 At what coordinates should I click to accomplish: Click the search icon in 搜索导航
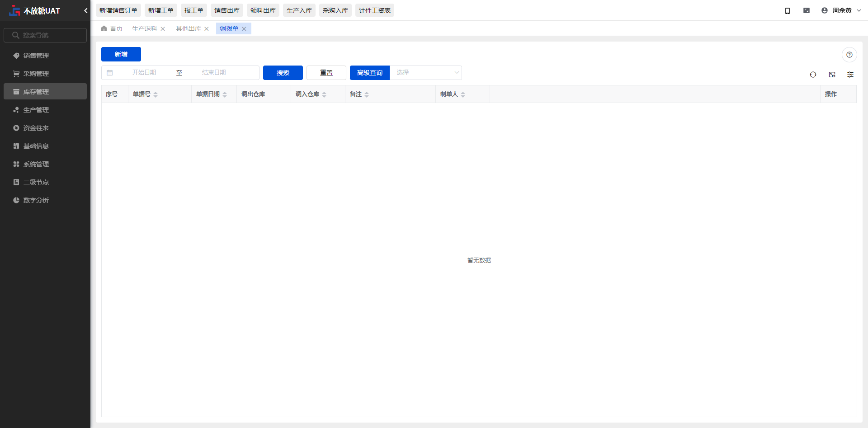click(x=16, y=35)
